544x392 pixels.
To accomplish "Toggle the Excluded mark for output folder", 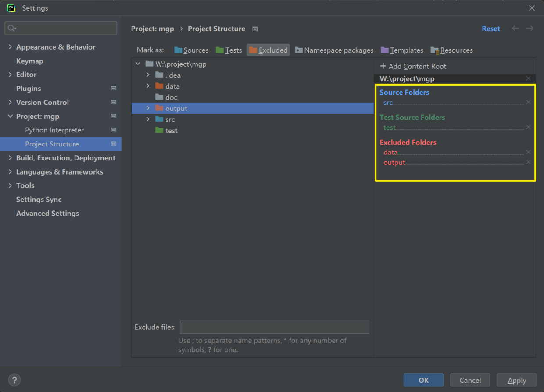I will click(268, 50).
